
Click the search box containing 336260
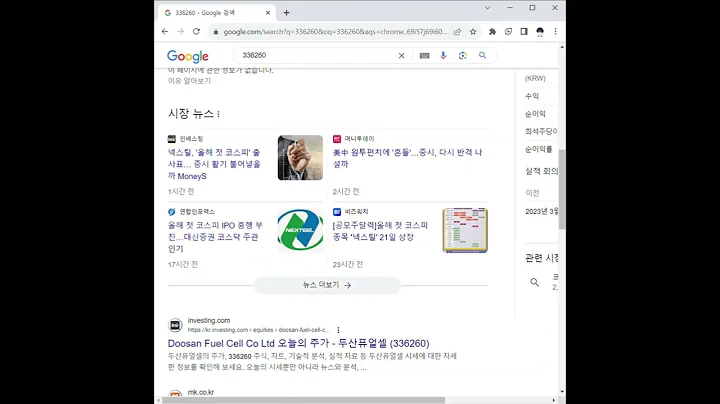point(317,55)
